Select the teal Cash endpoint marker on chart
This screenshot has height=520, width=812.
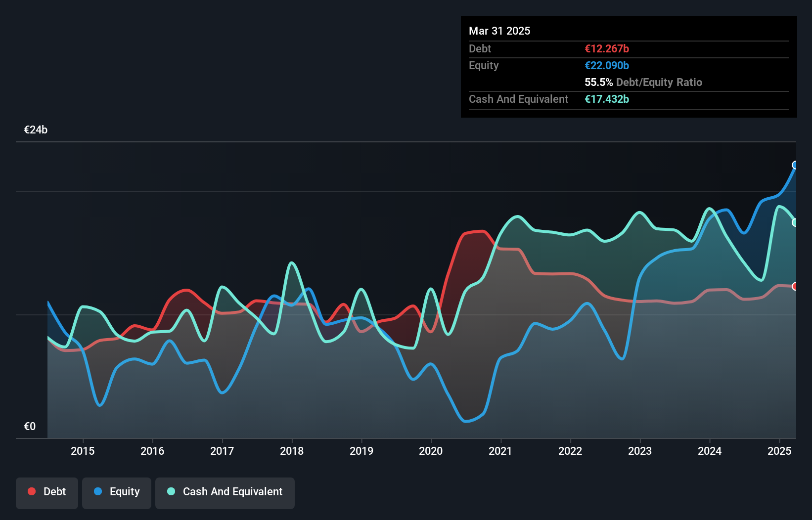tap(795, 223)
